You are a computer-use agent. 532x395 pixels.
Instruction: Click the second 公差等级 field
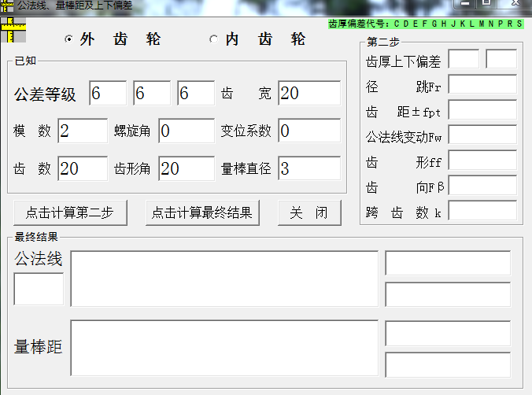pyautogui.click(x=152, y=93)
